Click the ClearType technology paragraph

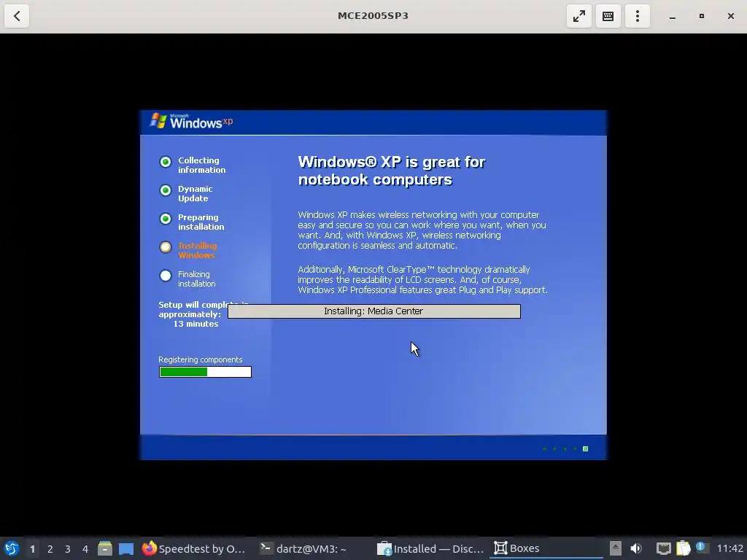[422, 279]
